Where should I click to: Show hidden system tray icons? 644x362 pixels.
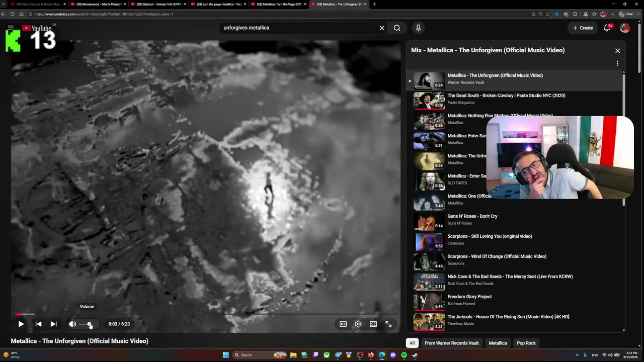click(577, 355)
